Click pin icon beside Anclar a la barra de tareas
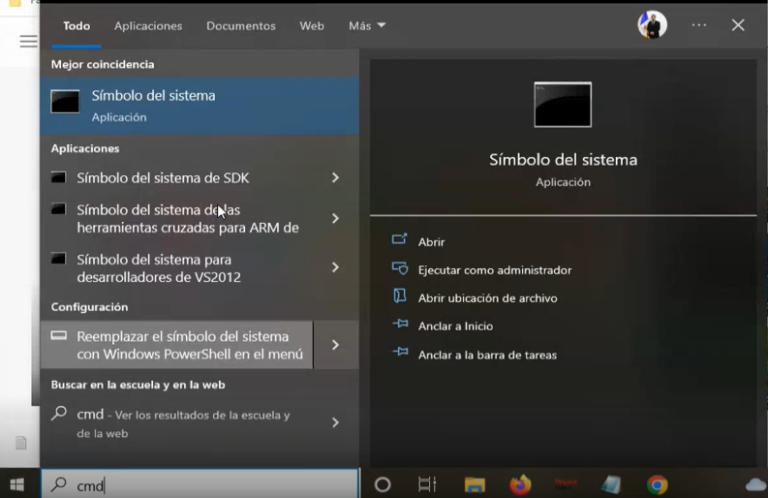This screenshot has height=498, width=768. coord(400,352)
